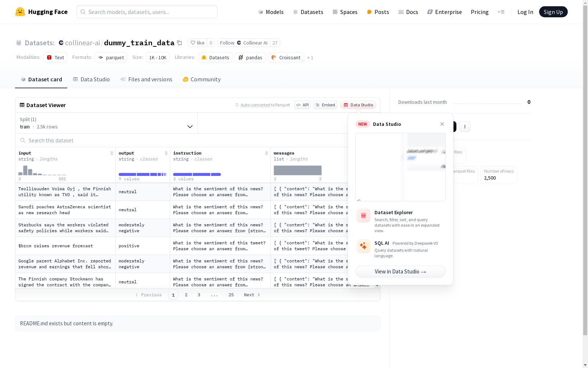Click the Log In link
The image size is (588, 368).
pos(525,12)
